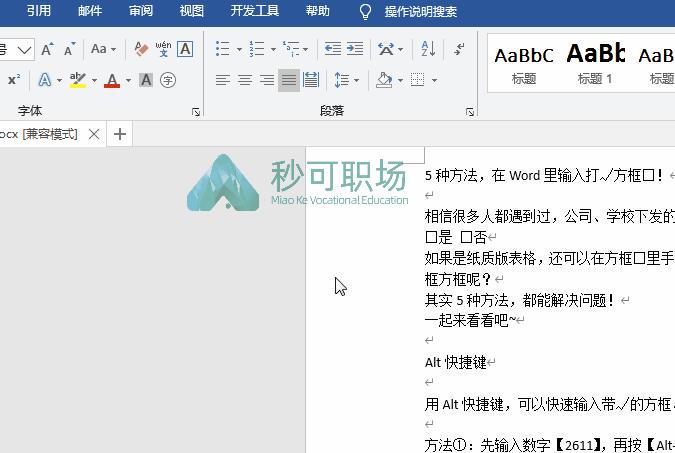Click the heading line 5种方法，在Word里输入
Viewport: 675px width, 453px height.
click(544, 175)
